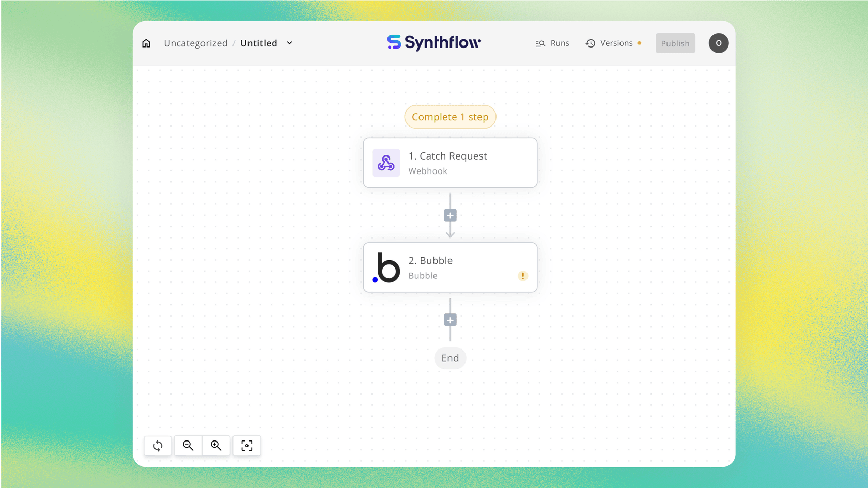Expand options under the plus between Catch Request and Bubble

(450, 215)
